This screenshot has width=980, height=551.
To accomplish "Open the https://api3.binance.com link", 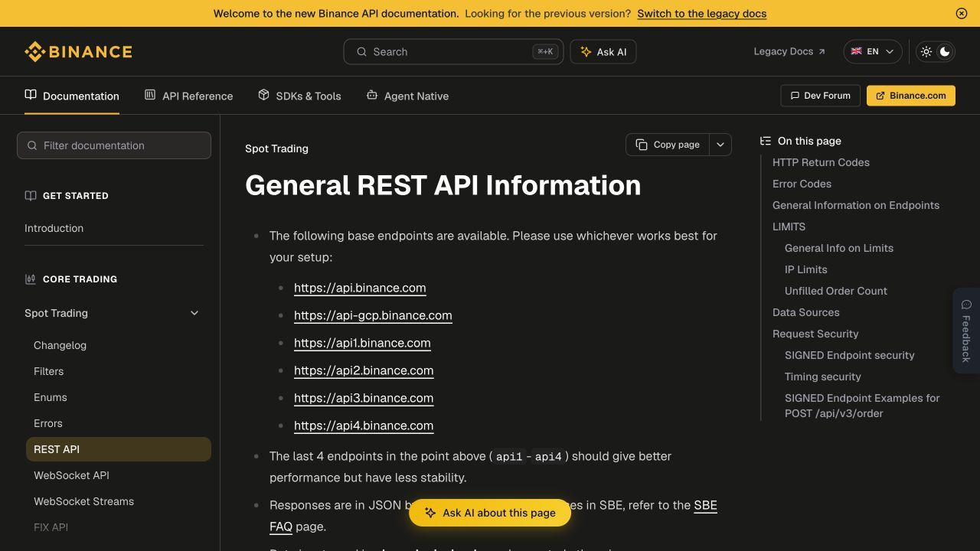I will [364, 398].
